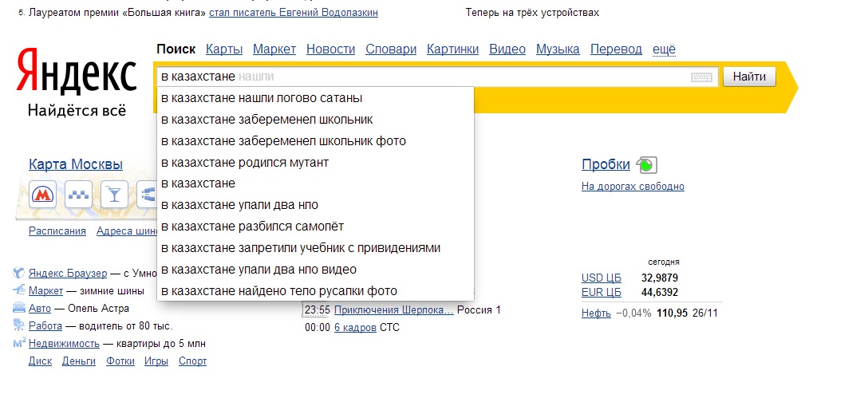This screenshot has width=868, height=410.
Task: Click 'На дорогах свободно' link
Action: [633, 187]
